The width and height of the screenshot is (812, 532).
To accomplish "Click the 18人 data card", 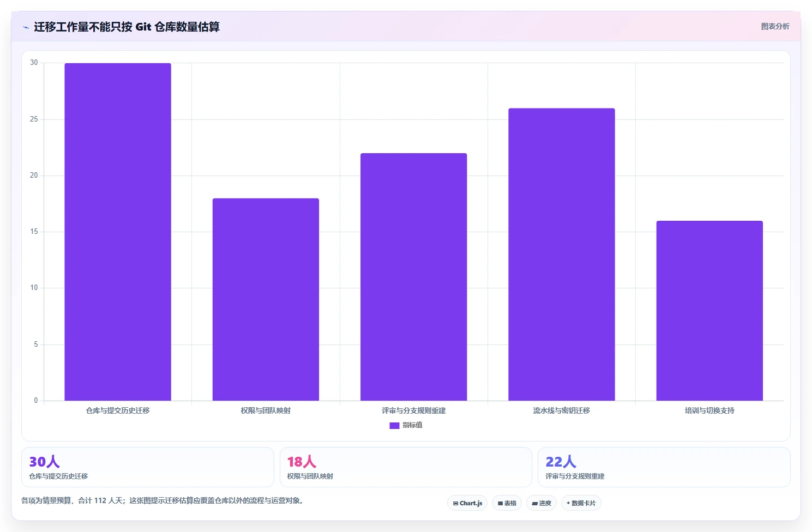I will (406, 467).
